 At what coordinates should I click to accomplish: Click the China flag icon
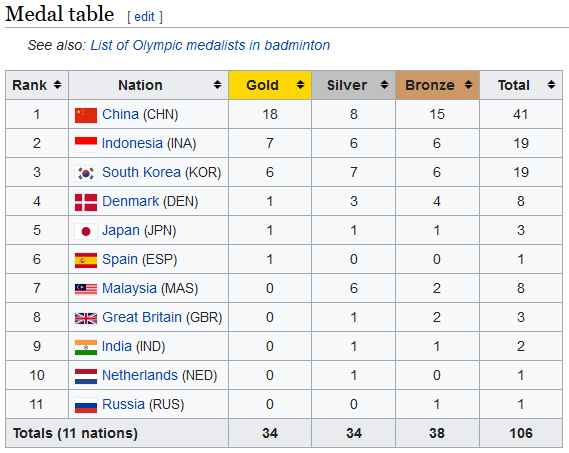[x=86, y=115]
